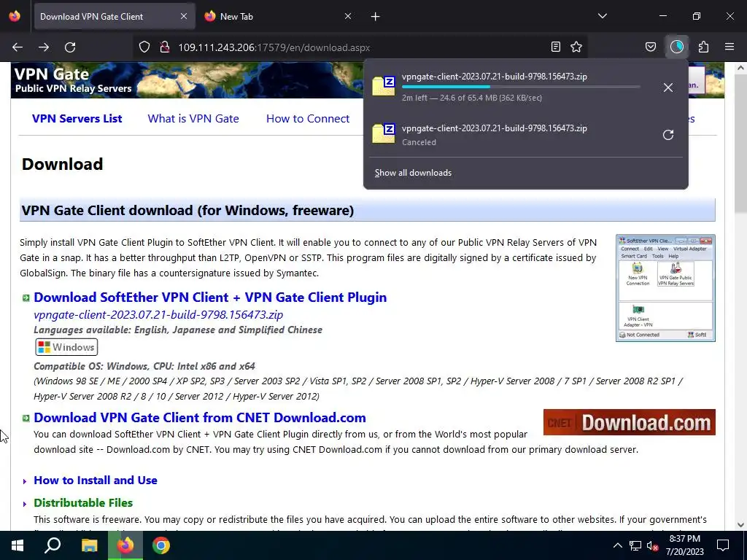Open the Firefox application menu
Screen dimensions: 747x560
(x=729, y=47)
